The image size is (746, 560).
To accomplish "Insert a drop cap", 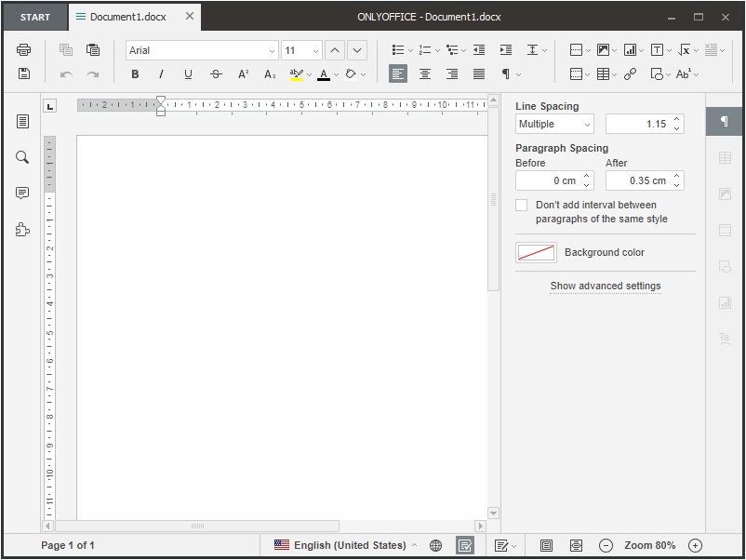I will 684,74.
